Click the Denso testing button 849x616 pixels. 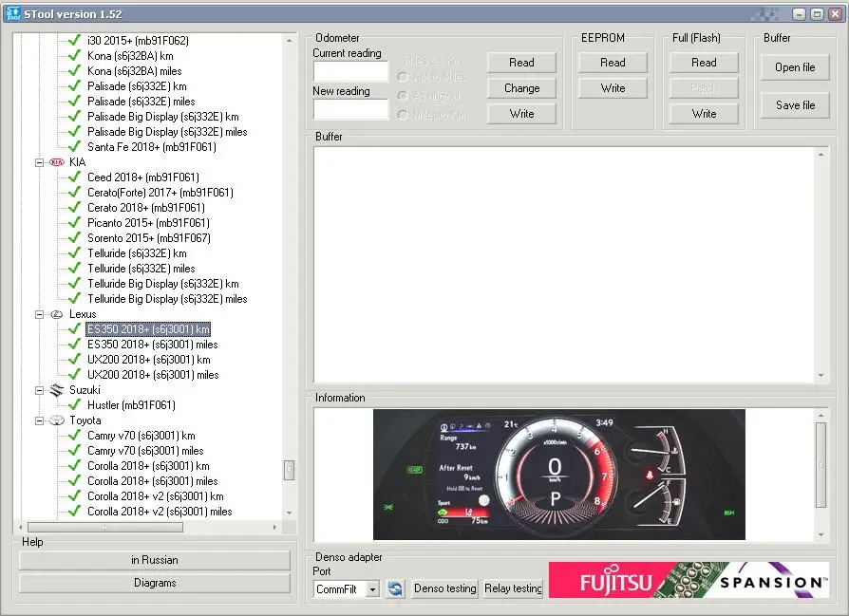445,588
